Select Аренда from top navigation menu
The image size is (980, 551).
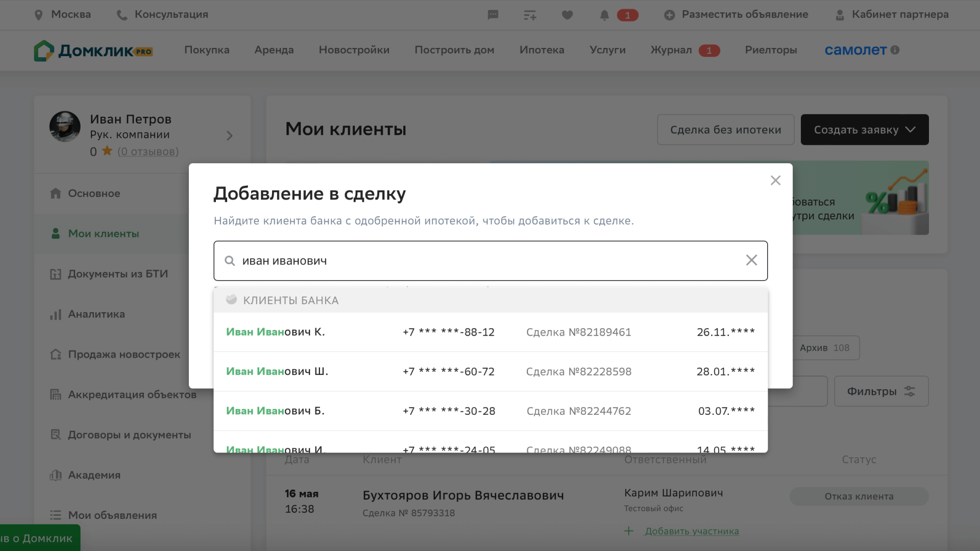click(274, 51)
